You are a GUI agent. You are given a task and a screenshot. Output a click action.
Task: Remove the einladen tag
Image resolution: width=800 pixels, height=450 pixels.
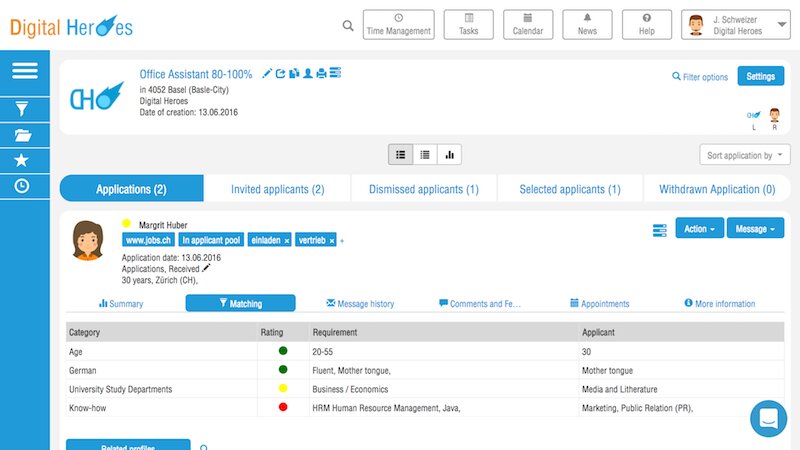[287, 241]
